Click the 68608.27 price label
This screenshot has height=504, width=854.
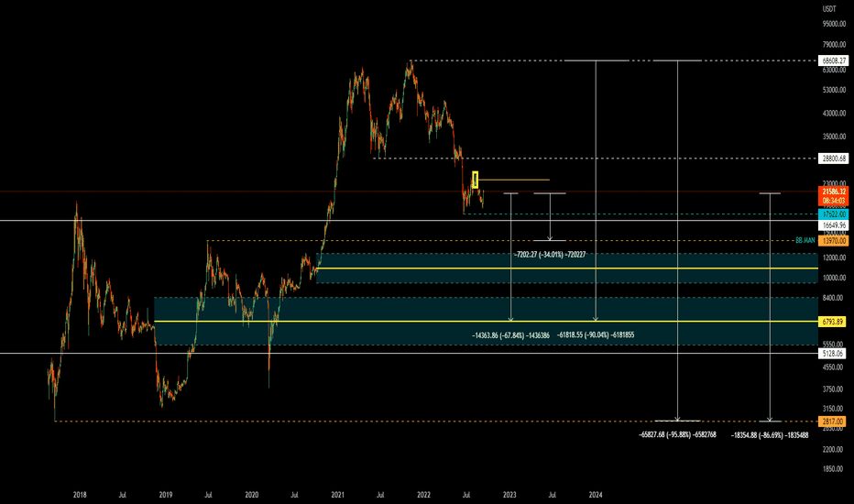pyautogui.click(x=833, y=60)
